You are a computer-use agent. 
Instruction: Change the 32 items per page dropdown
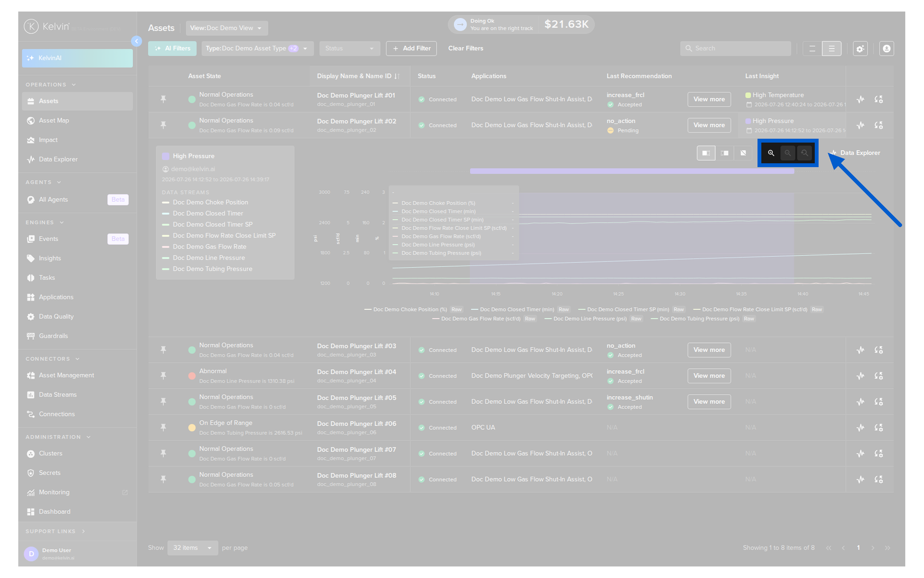(x=192, y=548)
